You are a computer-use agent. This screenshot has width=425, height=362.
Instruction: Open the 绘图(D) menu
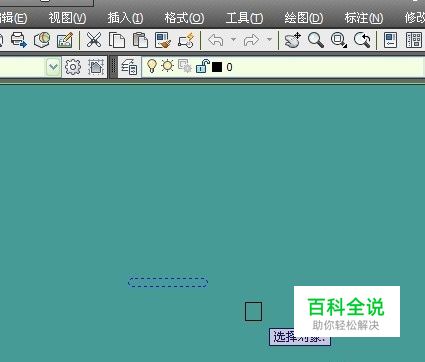pos(304,18)
